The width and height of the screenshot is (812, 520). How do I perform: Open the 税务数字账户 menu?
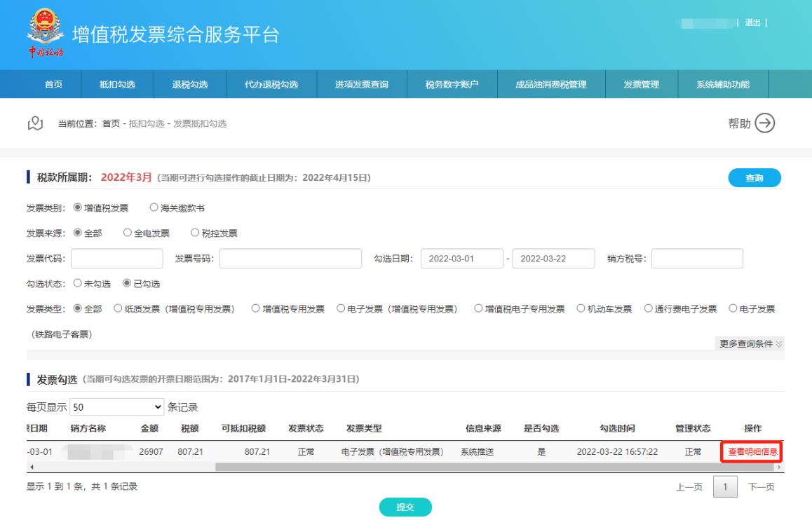[x=452, y=85]
